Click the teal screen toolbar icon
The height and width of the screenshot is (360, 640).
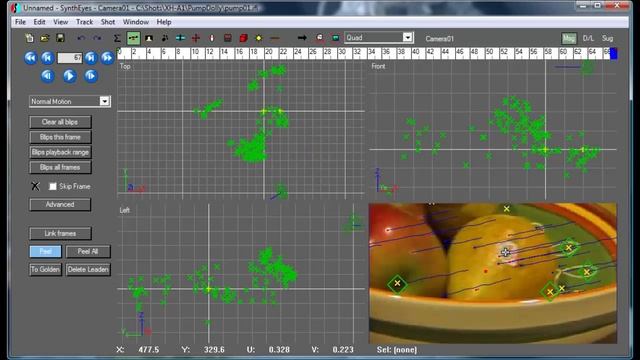(x=336, y=38)
